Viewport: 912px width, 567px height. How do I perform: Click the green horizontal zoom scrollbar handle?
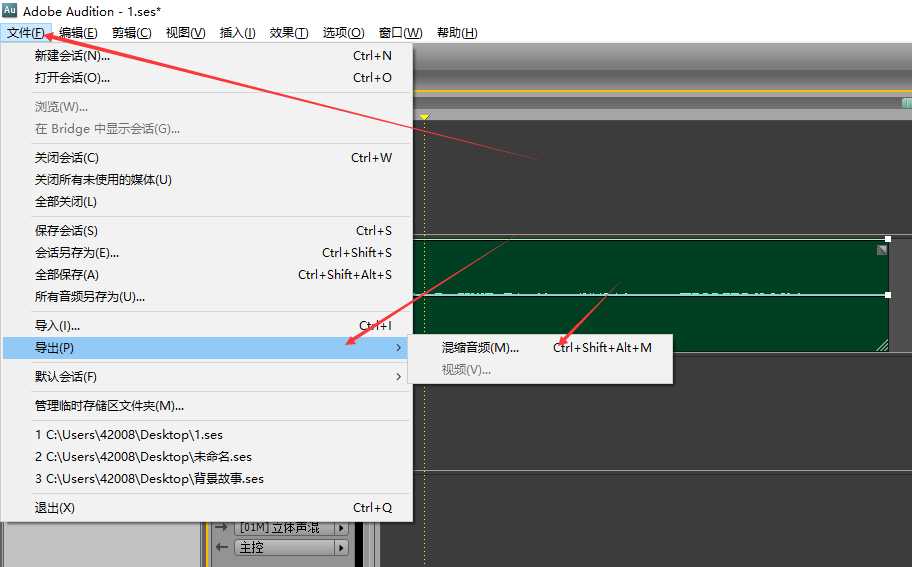[907, 103]
